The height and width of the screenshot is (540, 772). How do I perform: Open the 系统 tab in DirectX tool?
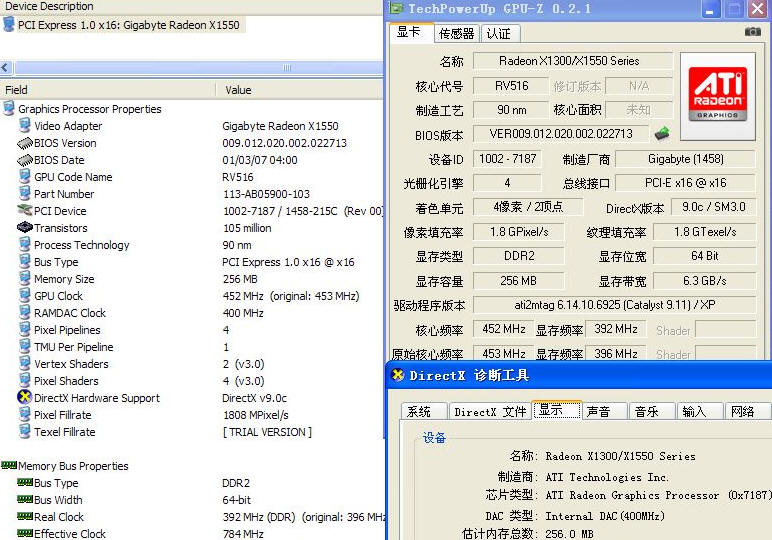click(x=424, y=412)
